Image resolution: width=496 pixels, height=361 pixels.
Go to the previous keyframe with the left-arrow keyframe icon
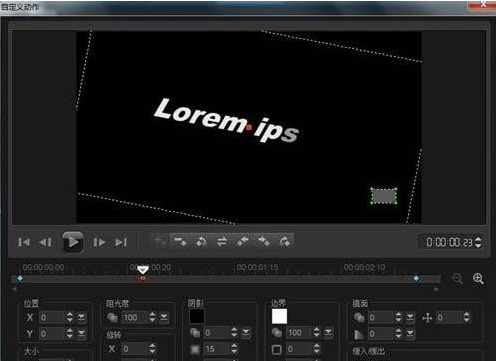click(x=243, y=241)
